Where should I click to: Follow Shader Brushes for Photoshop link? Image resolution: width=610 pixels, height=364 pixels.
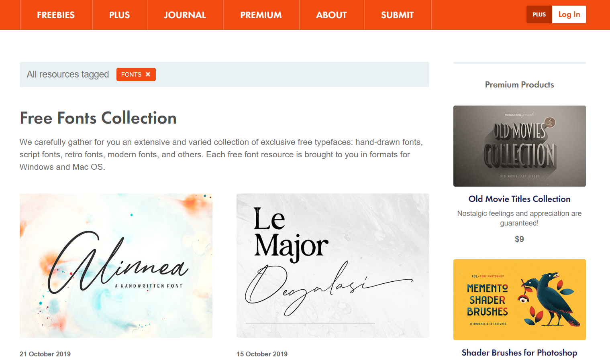click(x=520, y=353)
